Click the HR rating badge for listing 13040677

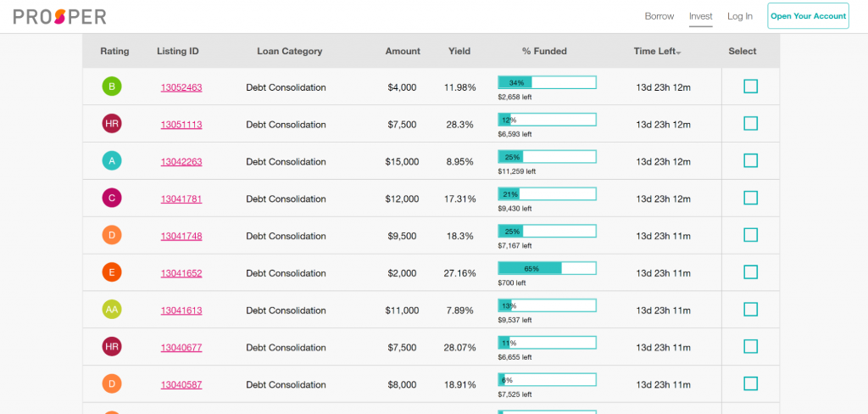point(112,346)
